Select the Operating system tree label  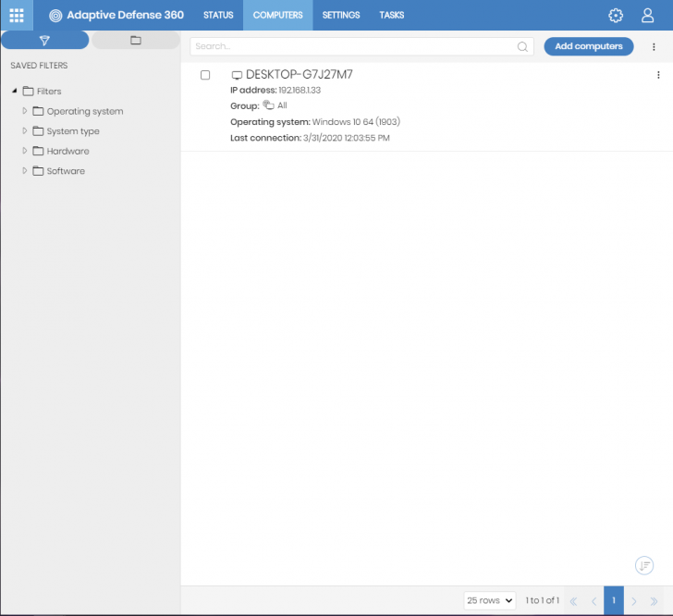click(x=85, y=111)
